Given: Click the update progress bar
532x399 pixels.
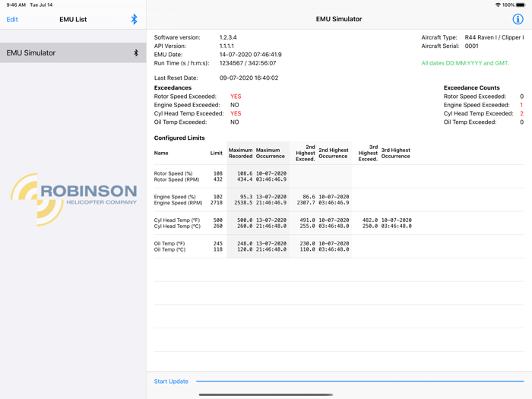Looking at the screenshot, I should pyautogui.click(x=360, y=381).
